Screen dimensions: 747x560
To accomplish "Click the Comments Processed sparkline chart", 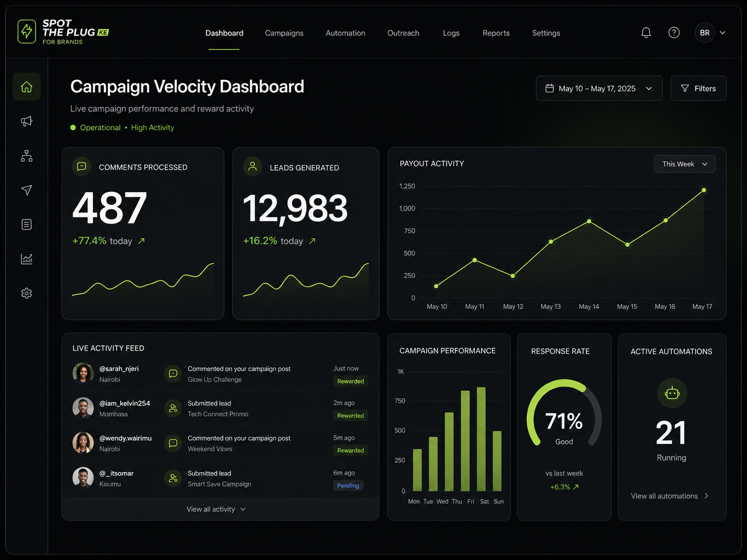I will (x=143, y=280).
